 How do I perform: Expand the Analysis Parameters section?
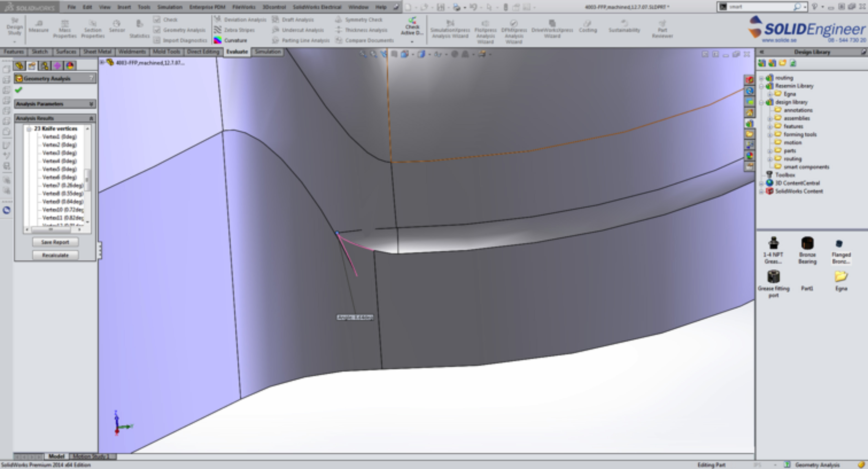pyautogui.click(x=91, y=104)
